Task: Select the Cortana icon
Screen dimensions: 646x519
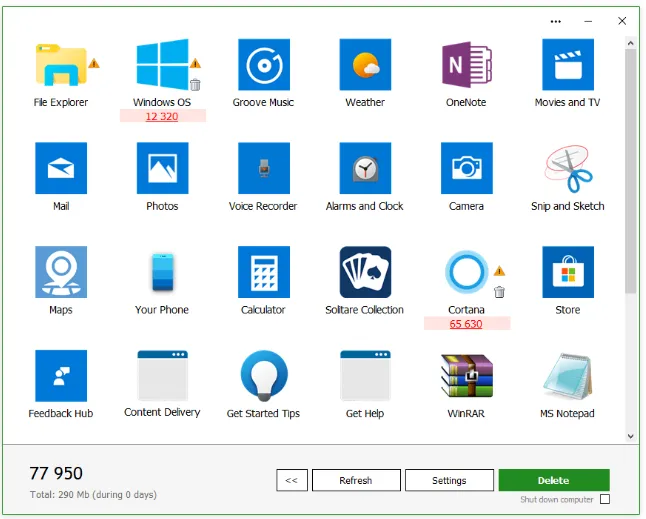Action: [x=466, y=272]
